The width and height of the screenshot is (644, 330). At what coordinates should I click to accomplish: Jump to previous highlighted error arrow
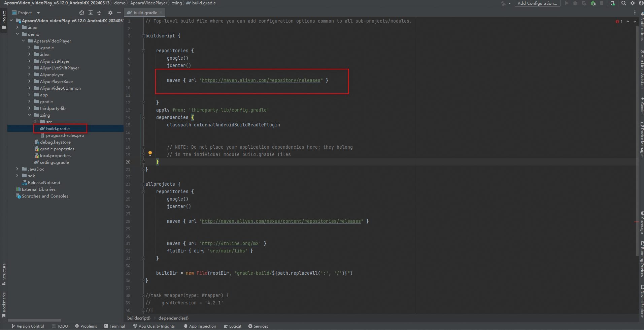click(x=628, y=22)
